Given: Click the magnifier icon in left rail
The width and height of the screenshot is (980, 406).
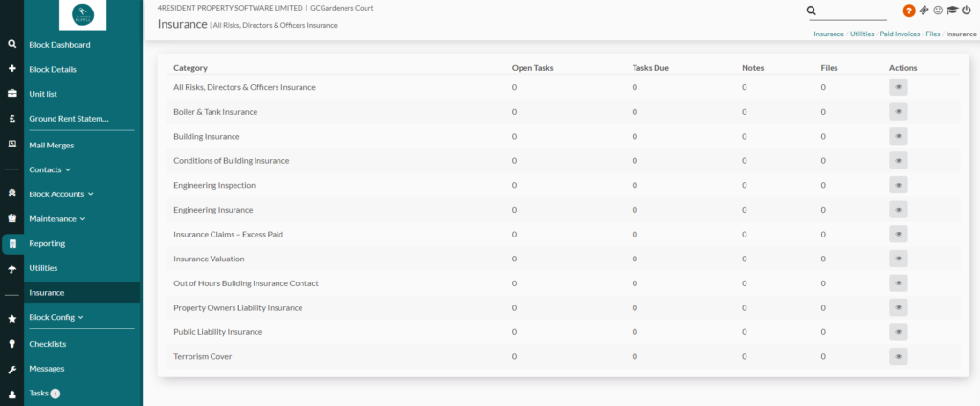Looking at the screenshot, I should pyautogui.click(x=11, y=44).
